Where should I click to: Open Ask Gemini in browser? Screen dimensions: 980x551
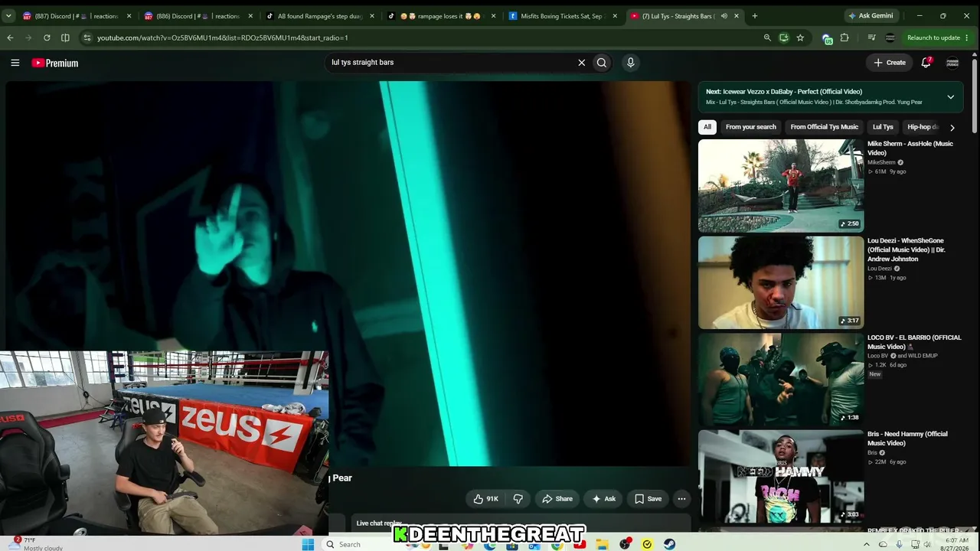[x=870, y=15]
